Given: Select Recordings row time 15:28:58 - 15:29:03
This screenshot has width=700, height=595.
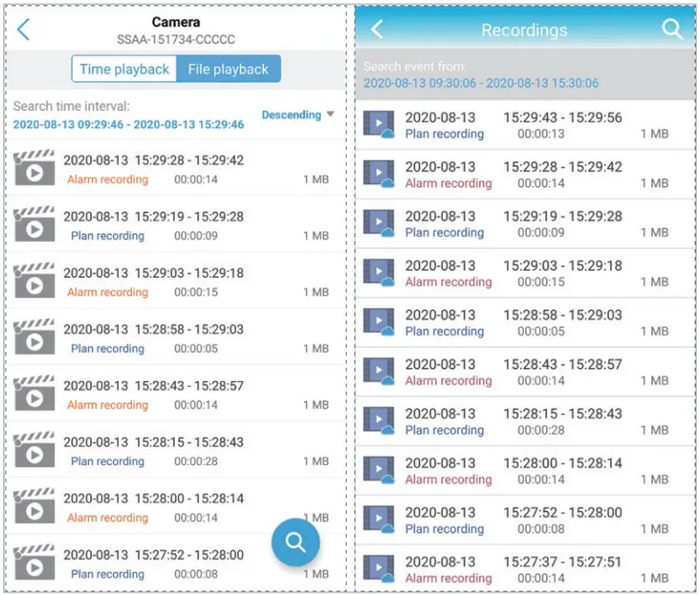Looking at the screenshot, I should (x=563, y=315).
